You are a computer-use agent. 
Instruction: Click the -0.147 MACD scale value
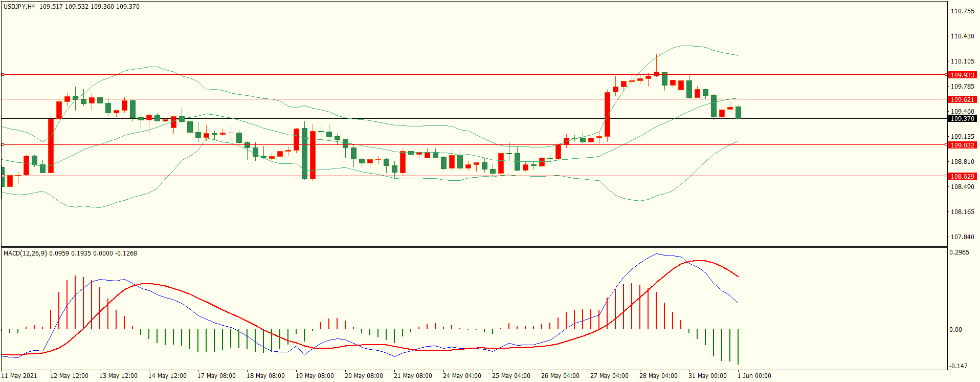click(958, 366)
